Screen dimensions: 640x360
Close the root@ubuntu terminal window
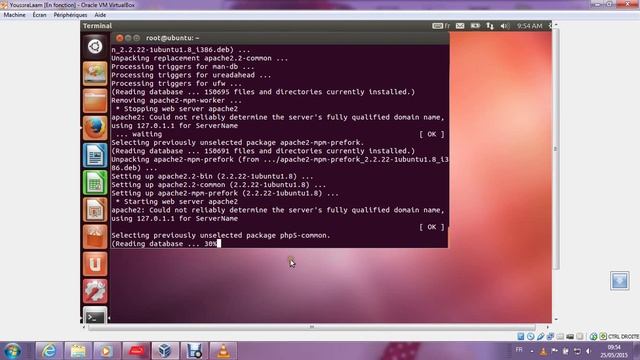click(x=119, y=38)
